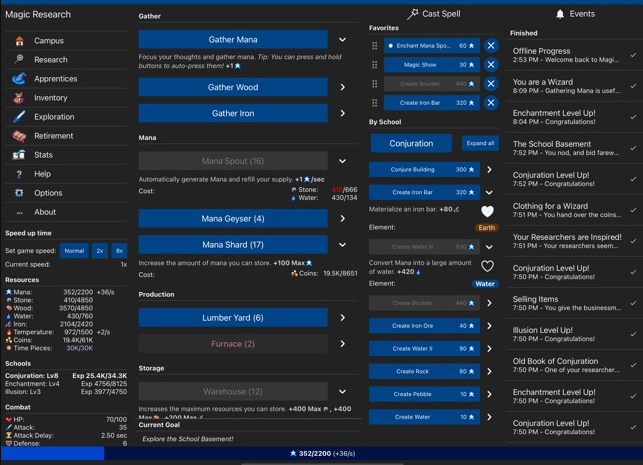Viewport: 643px width, 465px height.
Task: Open the Apprentices menu item
Action: pos(66,78)
